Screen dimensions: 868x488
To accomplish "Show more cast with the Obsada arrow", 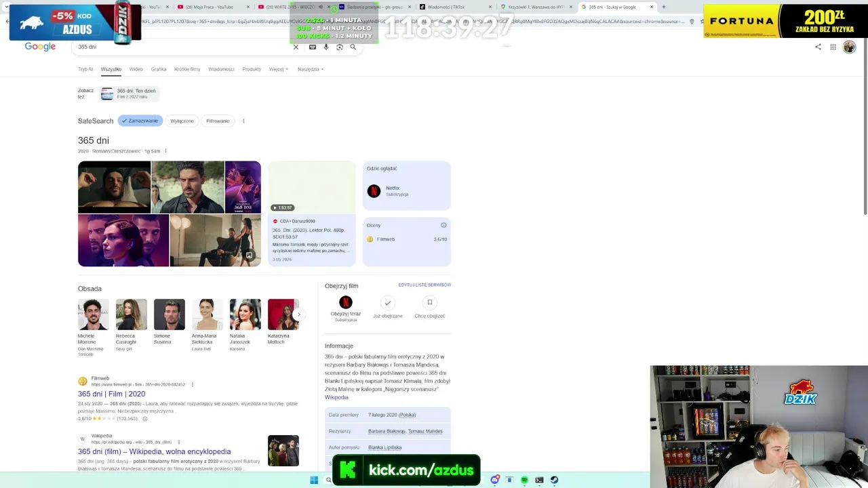I will point(298,314).
